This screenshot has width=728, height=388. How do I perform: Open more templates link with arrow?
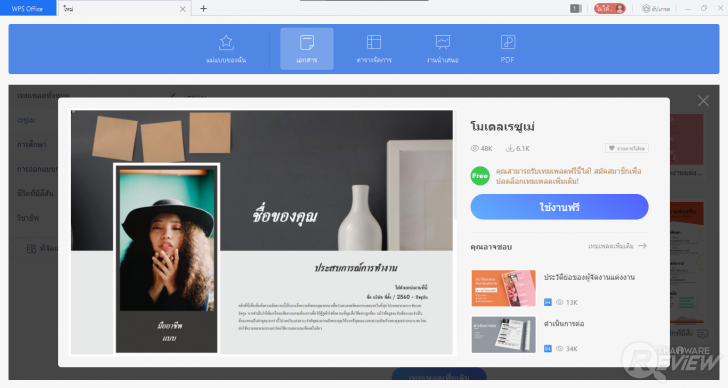pos(617,246)
